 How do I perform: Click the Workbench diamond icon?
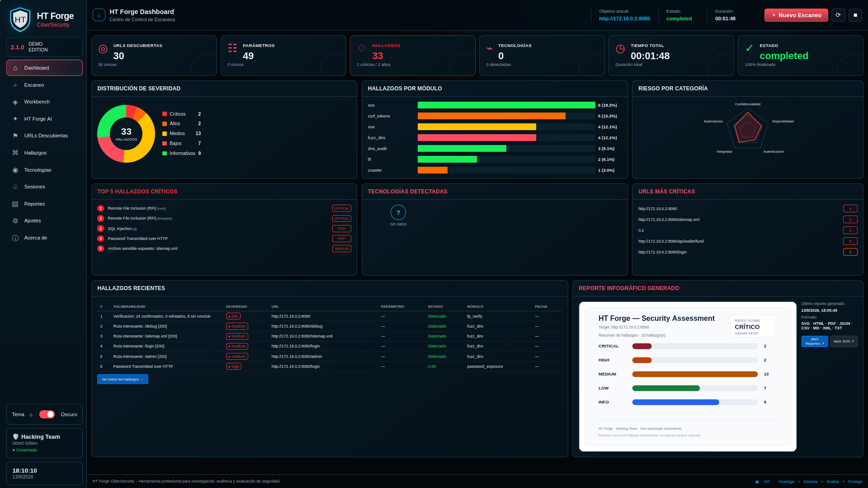point(15,102)
